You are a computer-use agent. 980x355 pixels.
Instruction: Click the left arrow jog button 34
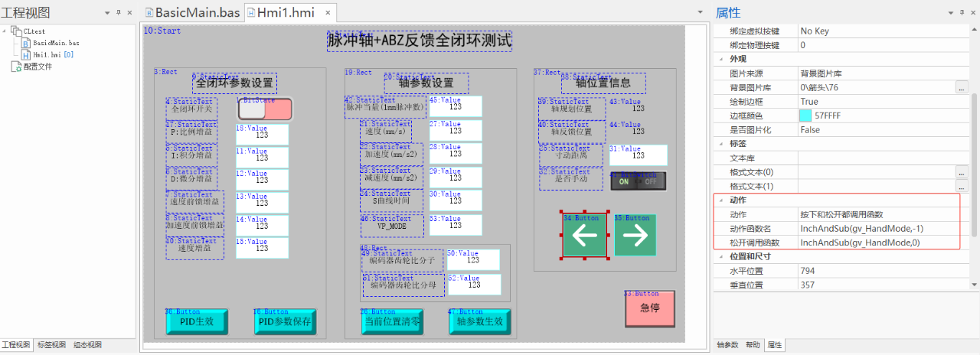click(586, 236)
